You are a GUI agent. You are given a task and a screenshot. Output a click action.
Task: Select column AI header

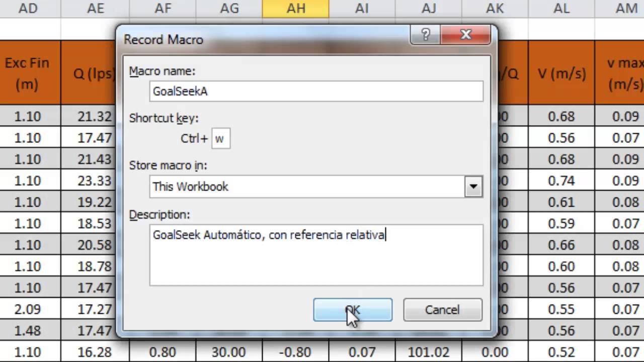[x=362, y=8]
